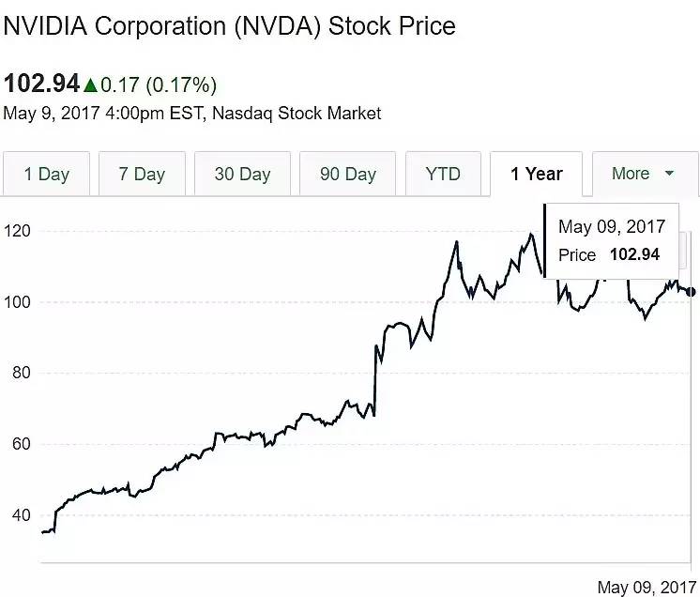Image resolution: width=700 pixels, height=597 pixels.
Task: Open the 30 Day chart tab
Action: point(242,175)
